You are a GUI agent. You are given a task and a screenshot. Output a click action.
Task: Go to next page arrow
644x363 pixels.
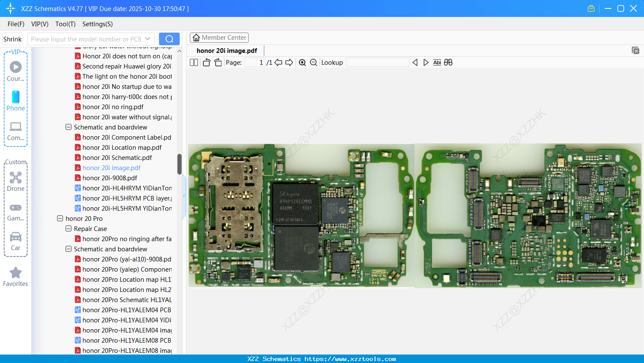pyautogui.click(x=289, y=63)
